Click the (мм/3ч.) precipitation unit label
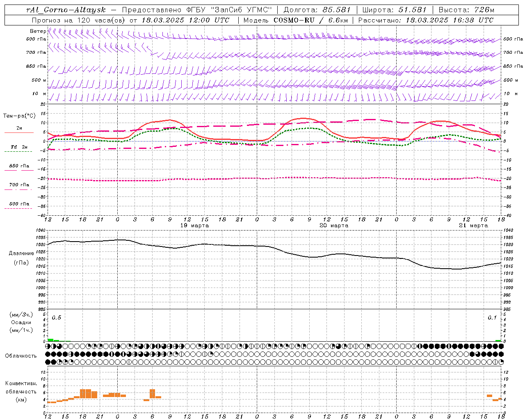Image resolution: width=525 pixels, height=420 pixels. 21,315
